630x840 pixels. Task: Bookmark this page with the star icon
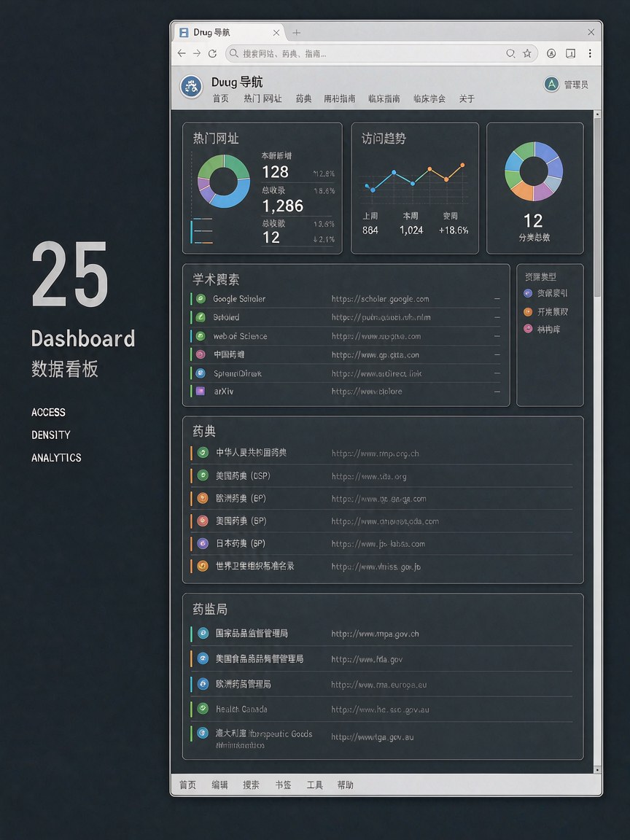527,53
